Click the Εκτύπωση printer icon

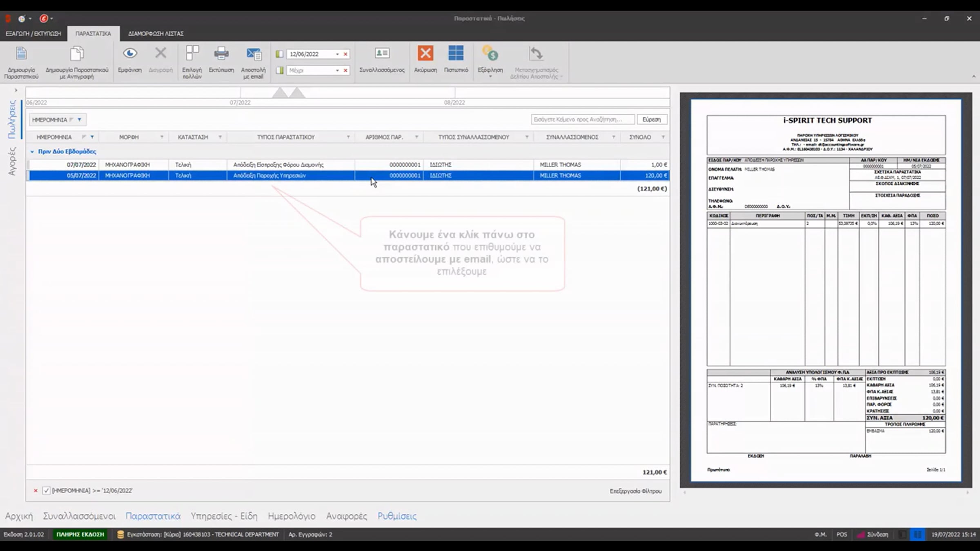(221, 53)
